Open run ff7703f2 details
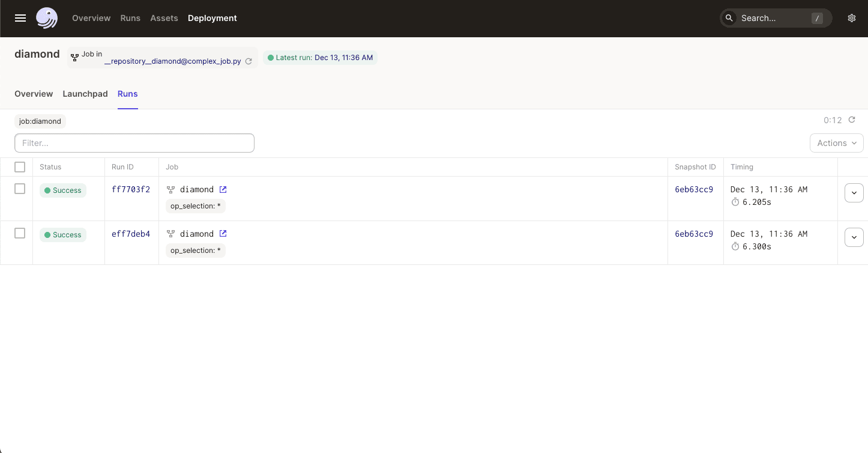868x453 pixels. click(131, 189)
